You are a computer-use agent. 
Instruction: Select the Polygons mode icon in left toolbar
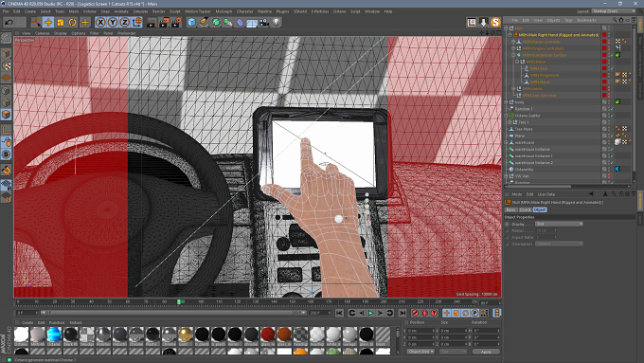tap(7, 115)
